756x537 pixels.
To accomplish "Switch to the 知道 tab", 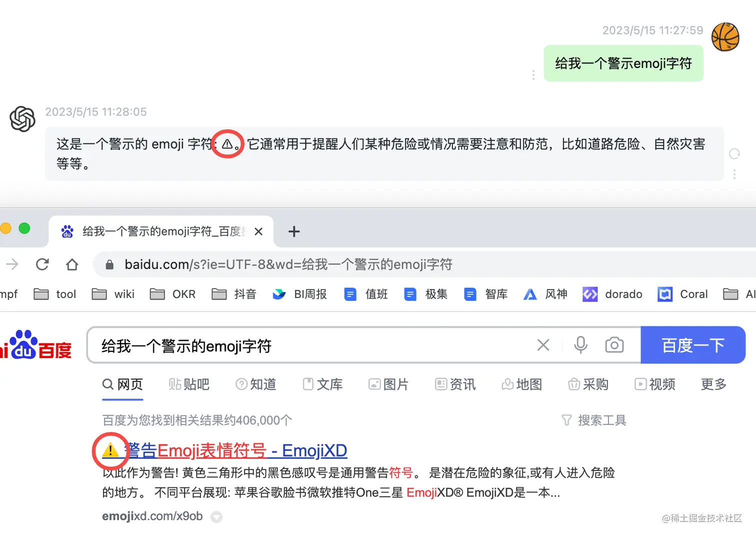I will click(x=255, y=384).
